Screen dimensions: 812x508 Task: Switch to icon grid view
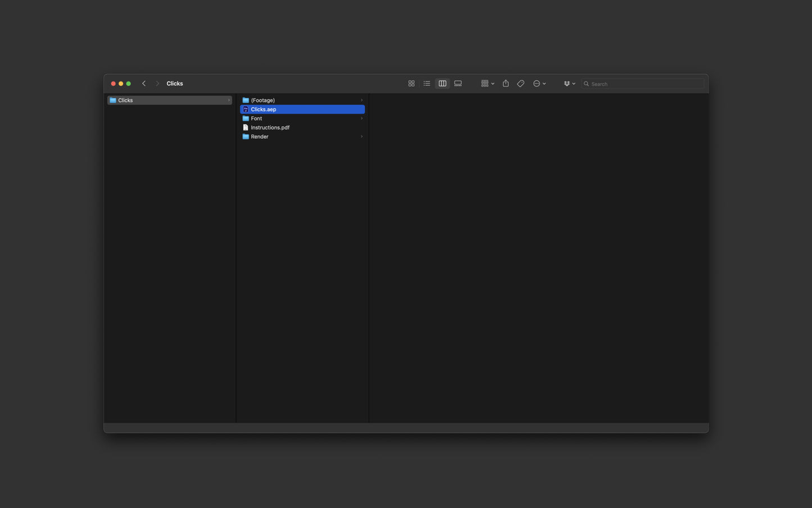point(411,84)
